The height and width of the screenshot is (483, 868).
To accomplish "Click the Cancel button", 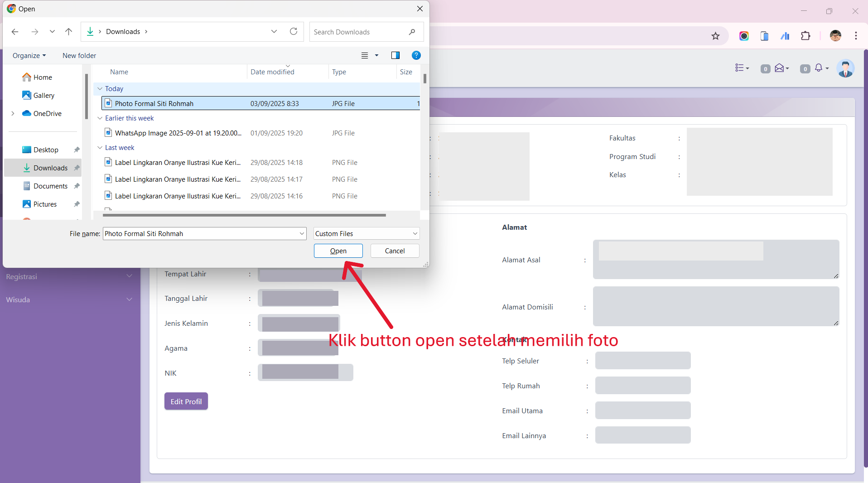I will [x=395, y=251].
